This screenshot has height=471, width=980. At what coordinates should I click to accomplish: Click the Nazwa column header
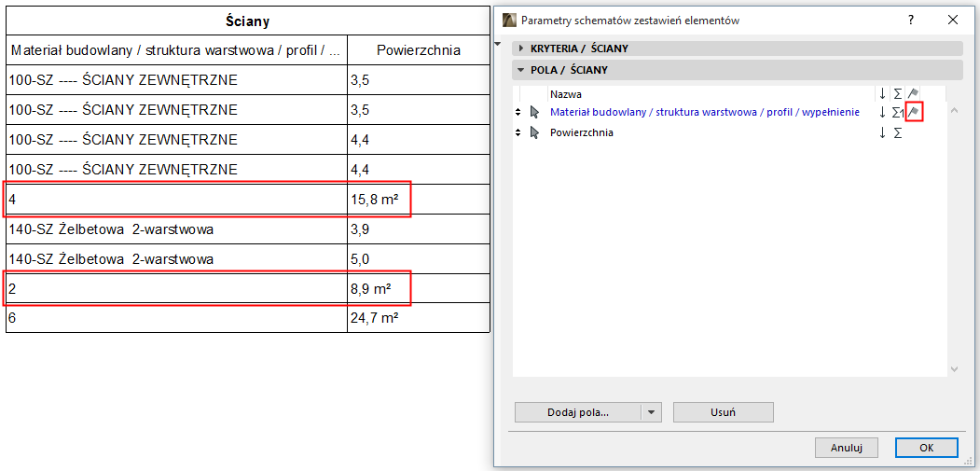coord(566,94)
